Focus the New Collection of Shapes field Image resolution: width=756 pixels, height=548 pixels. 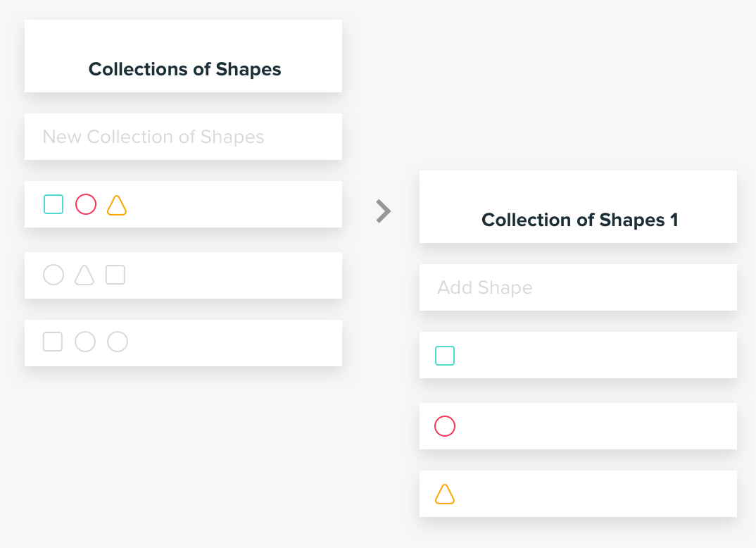(x=183, y=137)
